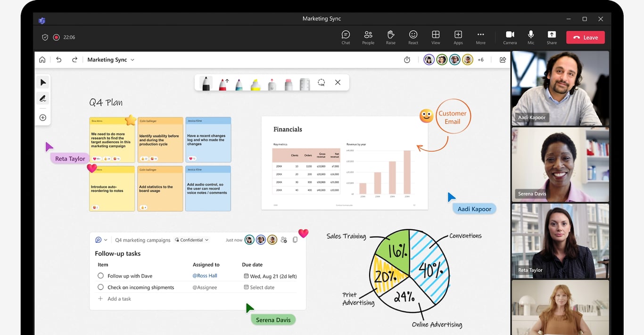Screen dimensions: 644x335
Task: Open the React emoji options
Action: [413, 37]
